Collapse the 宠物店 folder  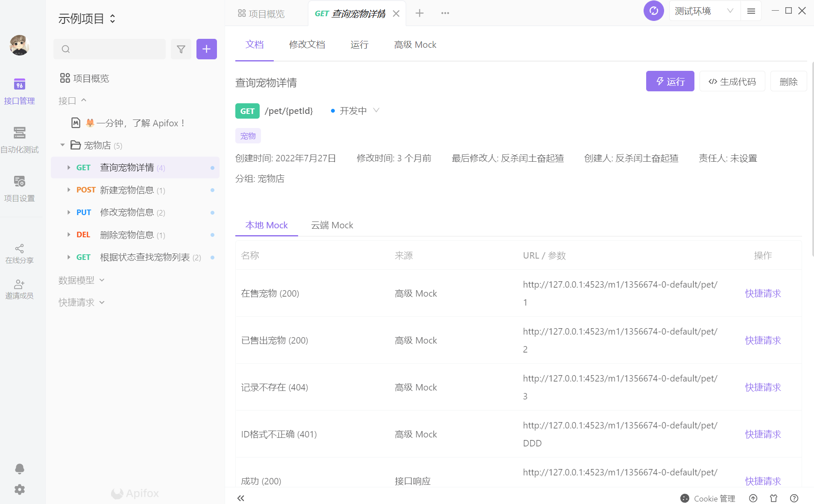[62, 145]
